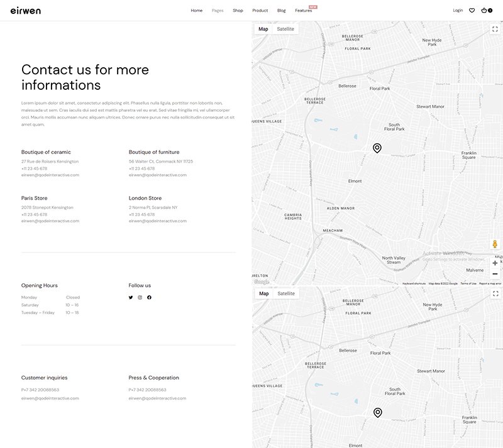Go to the Blog page
This screenshot has width=503, height=448.
point(281,11)
